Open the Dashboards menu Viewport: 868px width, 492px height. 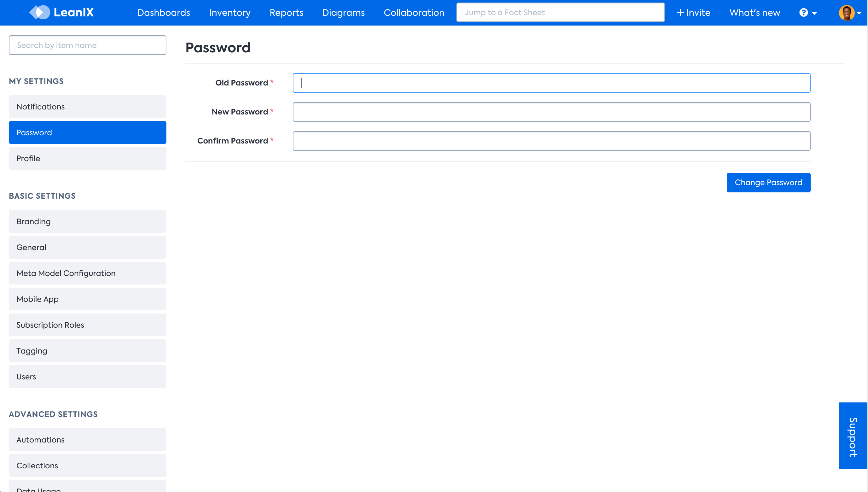coord(164,13)
